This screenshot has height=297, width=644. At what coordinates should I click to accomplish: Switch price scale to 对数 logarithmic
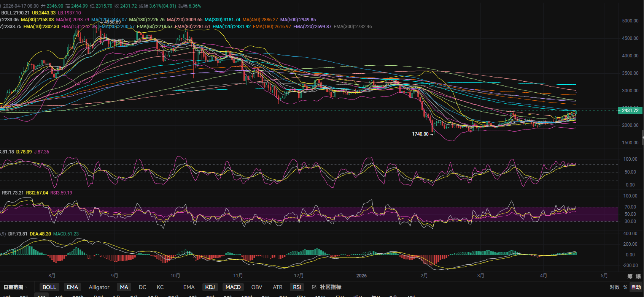pyautogui.click(x=614, y=287)
